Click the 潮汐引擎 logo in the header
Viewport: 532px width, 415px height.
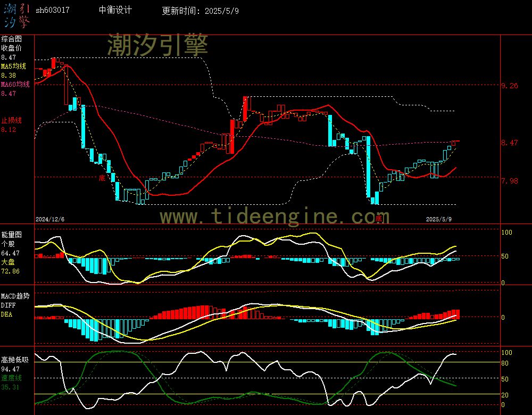click(x=17, y=15)
